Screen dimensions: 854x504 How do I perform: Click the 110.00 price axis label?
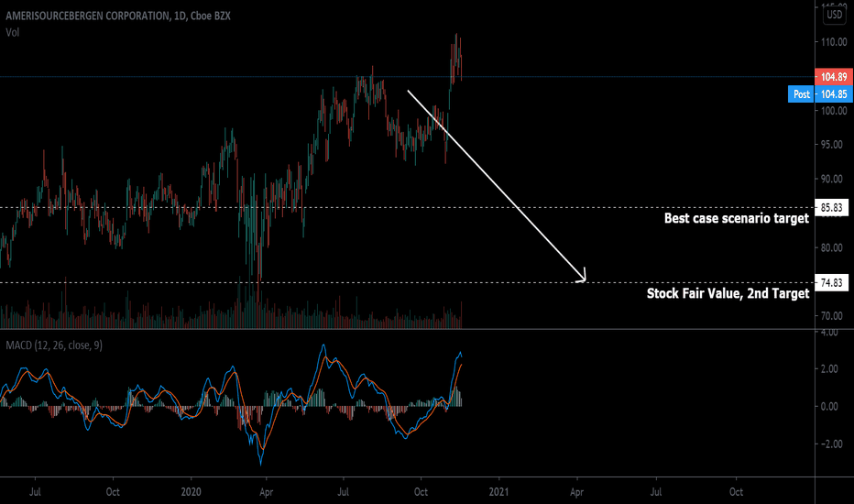pos(834,42)
